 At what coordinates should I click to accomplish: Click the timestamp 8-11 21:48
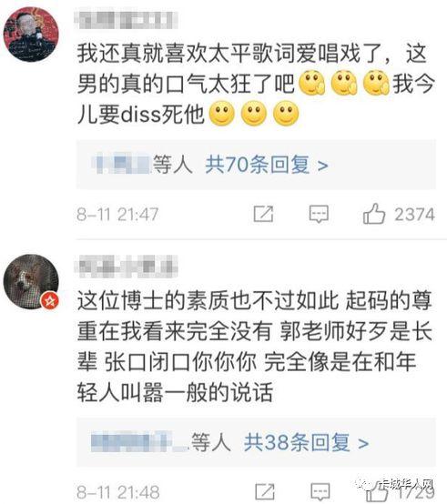point(118,492)
